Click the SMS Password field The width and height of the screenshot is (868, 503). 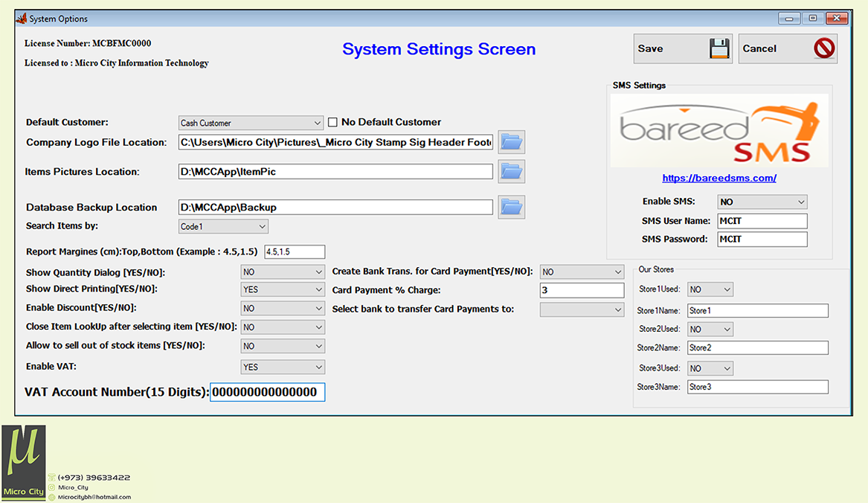coord(762,240)
